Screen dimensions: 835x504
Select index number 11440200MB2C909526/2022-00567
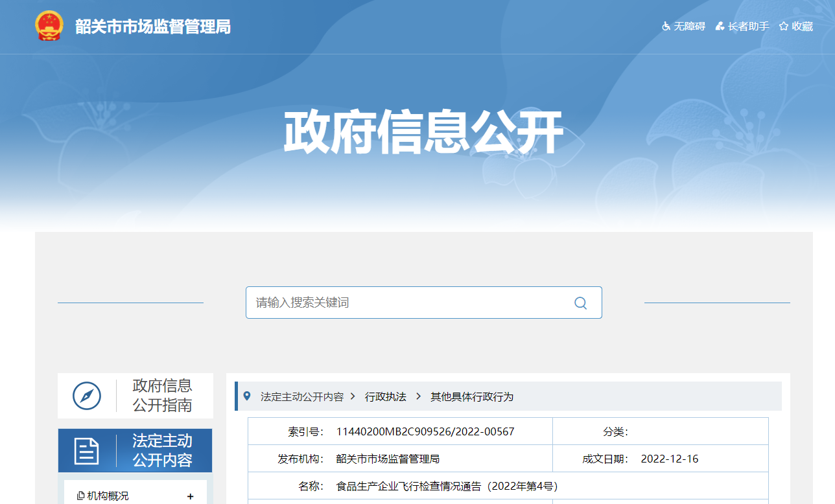(425, 431)
